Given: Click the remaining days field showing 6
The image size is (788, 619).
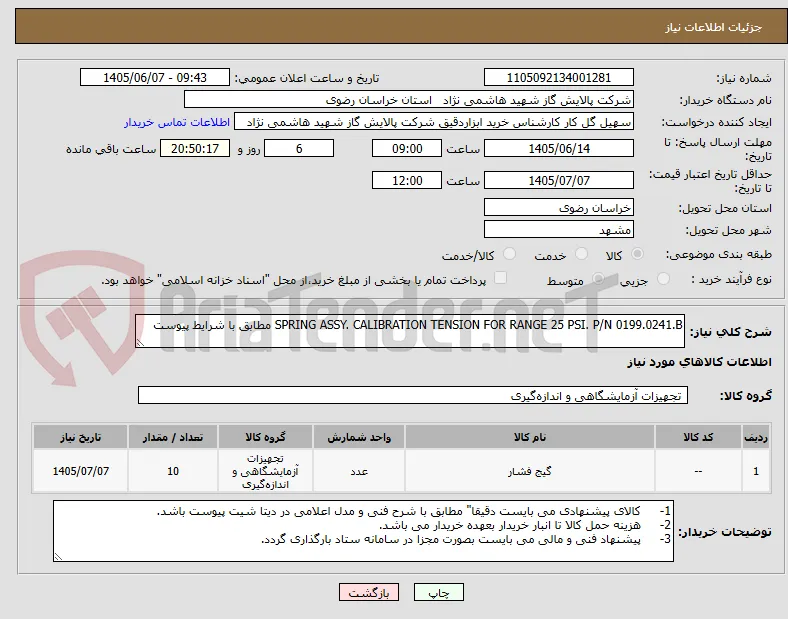Looking at the screenshot, I should coord(299,149).
